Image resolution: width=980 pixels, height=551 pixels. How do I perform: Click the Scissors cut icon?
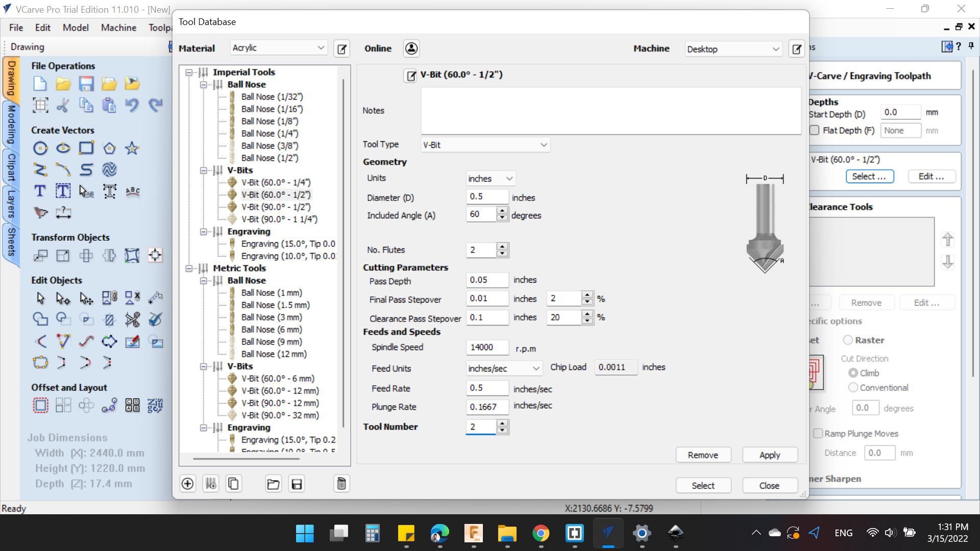tap(63, 105)
